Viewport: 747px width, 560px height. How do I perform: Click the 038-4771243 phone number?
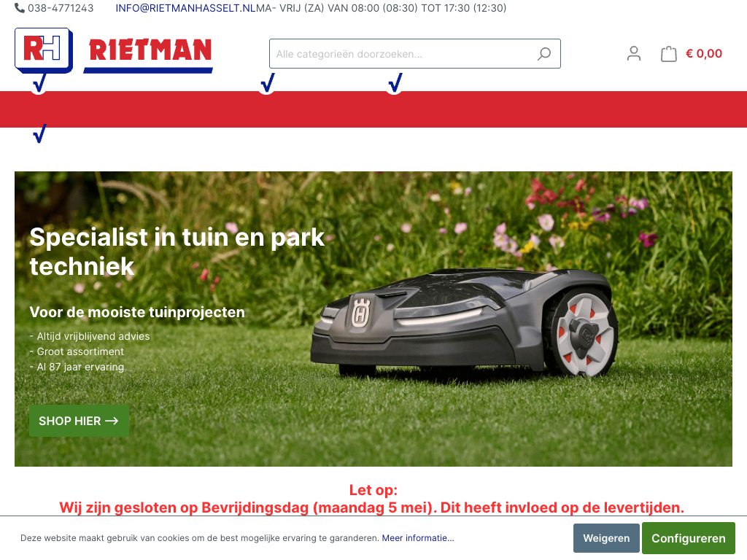(x=61, y=8)
